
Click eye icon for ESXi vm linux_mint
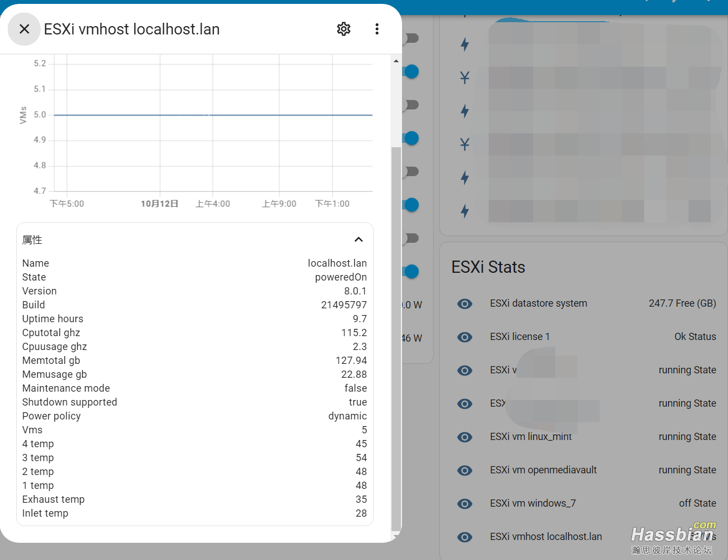point(465,437)
